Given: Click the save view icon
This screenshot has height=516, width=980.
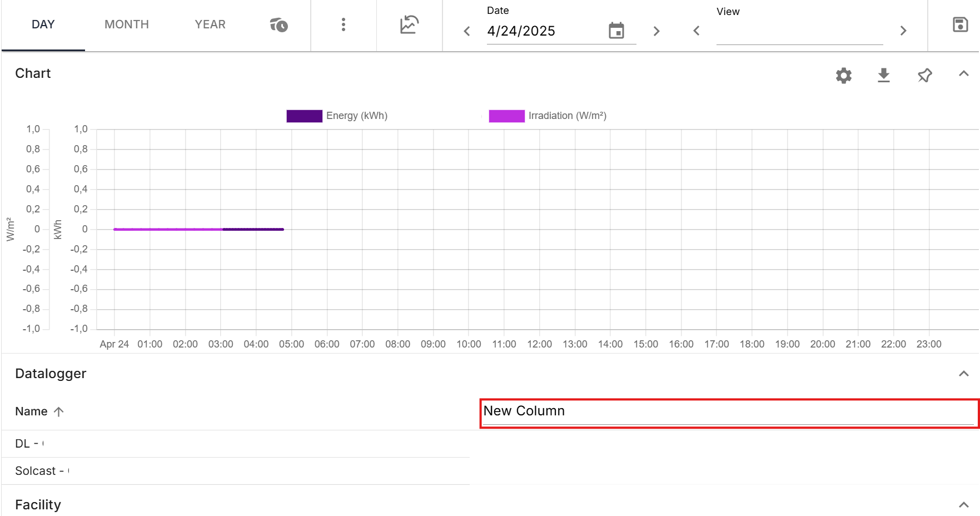Looking at the screenshot, I should pyautogui.click(x=960, y=25).
